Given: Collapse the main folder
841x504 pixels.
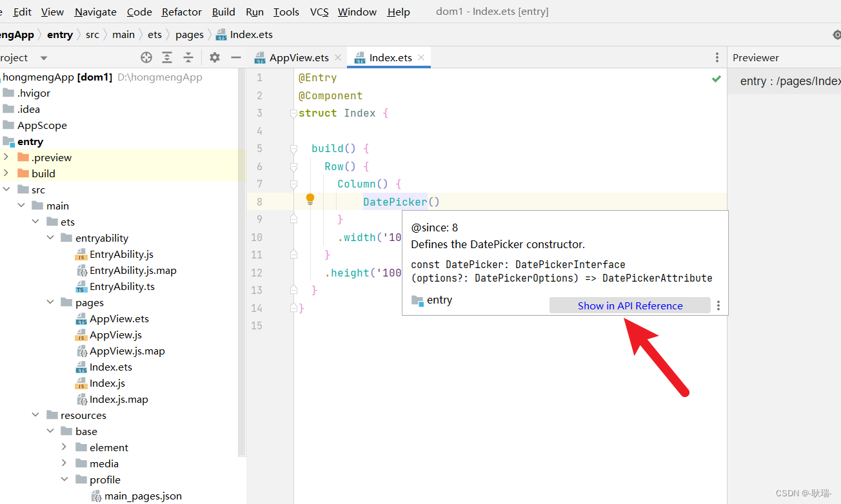Looking at the screenshot, I should (x=21, y=206).
